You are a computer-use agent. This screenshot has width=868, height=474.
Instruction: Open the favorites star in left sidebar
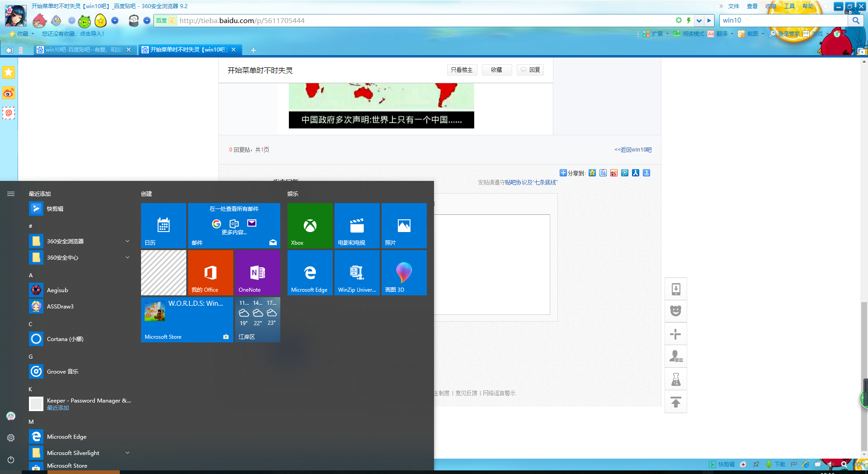pos(9,72)
